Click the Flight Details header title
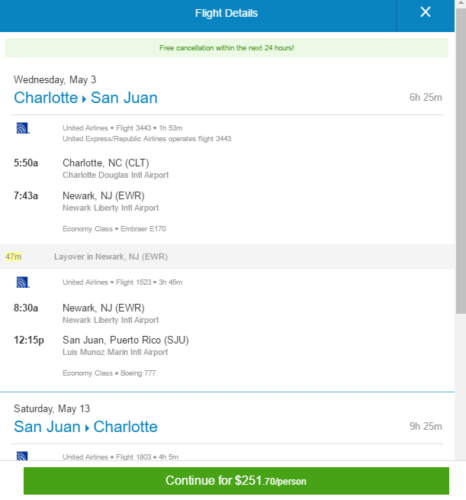This screenshot has height=500, width=466. coord(226,13)
